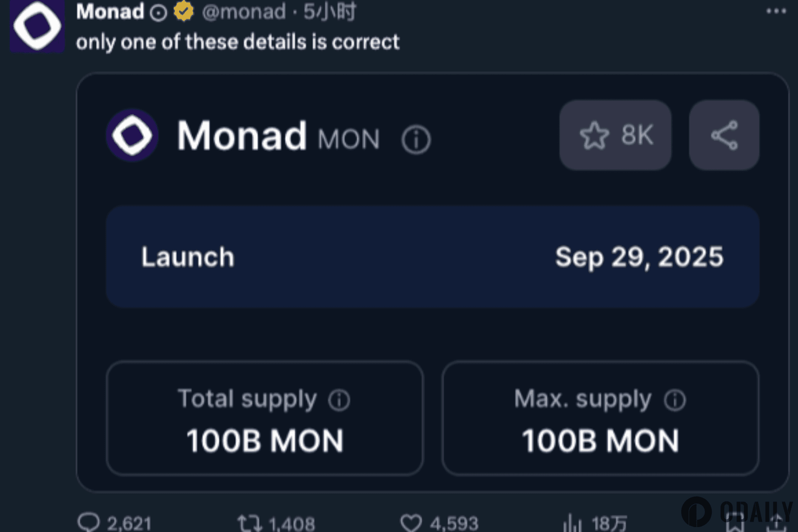Open the 5小时 timestamp link

coord(330,11)
